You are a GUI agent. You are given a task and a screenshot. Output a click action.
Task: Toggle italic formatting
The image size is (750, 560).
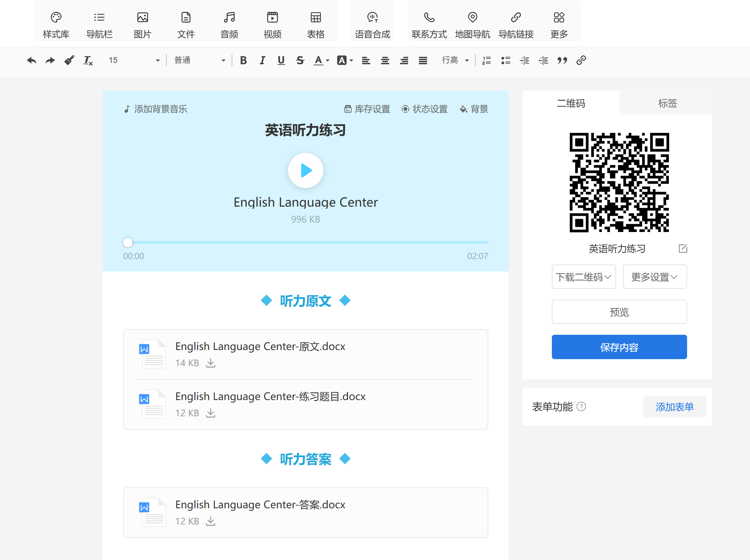(x=262, y=60)
